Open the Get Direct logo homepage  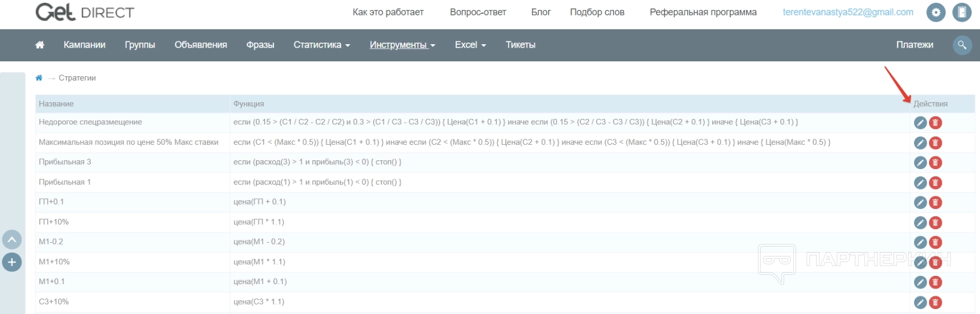pyautogui.click(x=85, y=12)
